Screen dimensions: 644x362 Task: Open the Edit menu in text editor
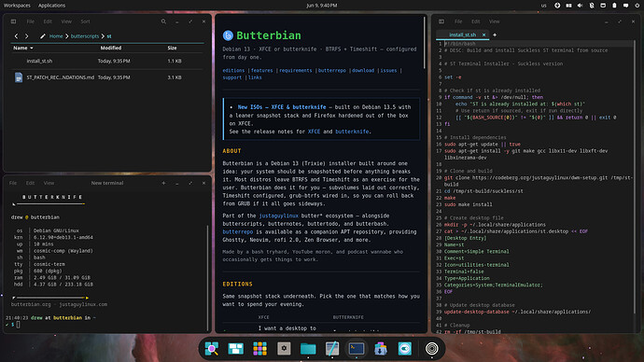tap(476, 21)
